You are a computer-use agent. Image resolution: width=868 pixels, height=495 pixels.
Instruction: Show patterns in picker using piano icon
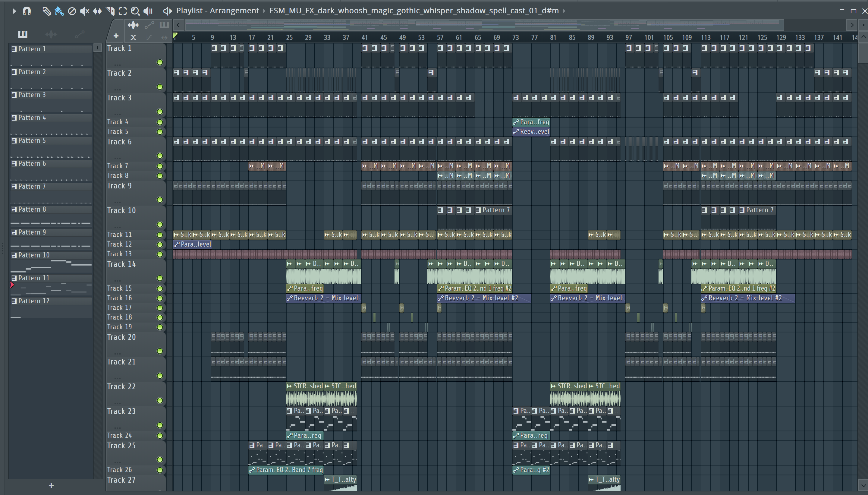point(23,34)
